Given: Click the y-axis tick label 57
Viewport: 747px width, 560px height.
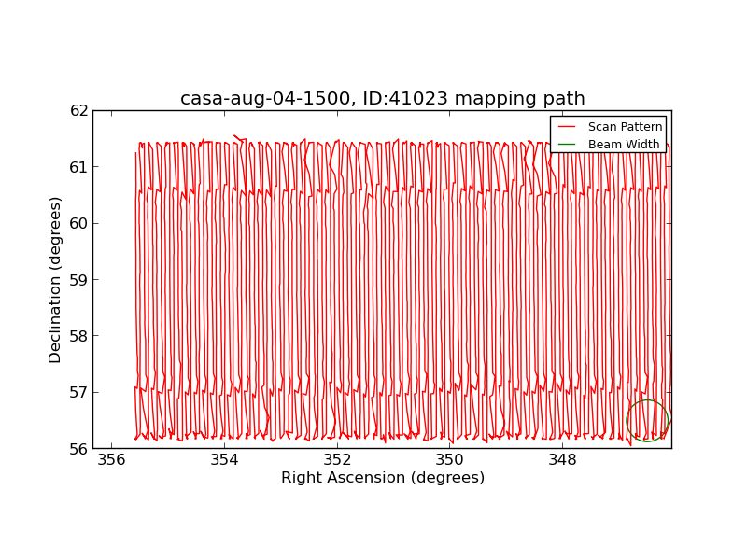Looking at the screenshot, I should [79, 392].
